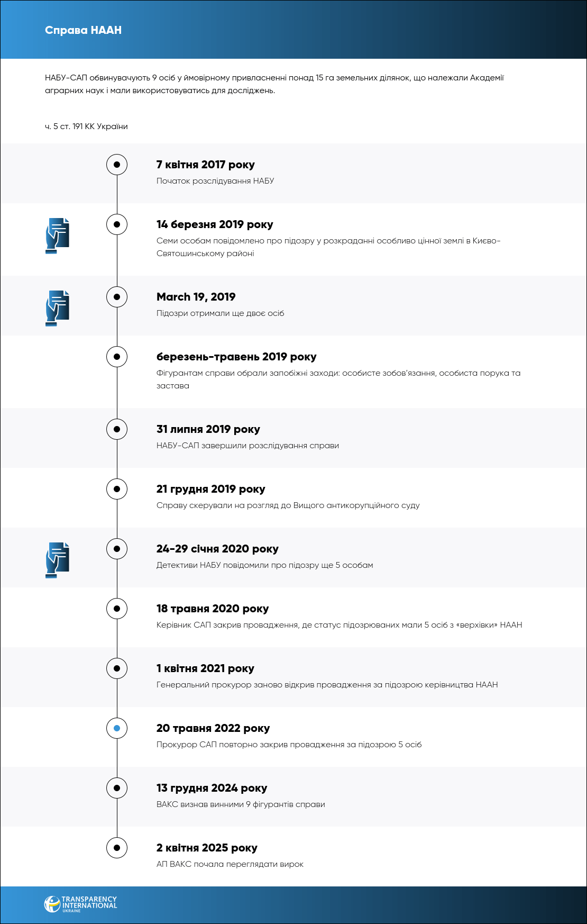Select the blue 20 травня 2022 marker
The width and height of the screenshot is (587, 924).
(x=117, y=728)
